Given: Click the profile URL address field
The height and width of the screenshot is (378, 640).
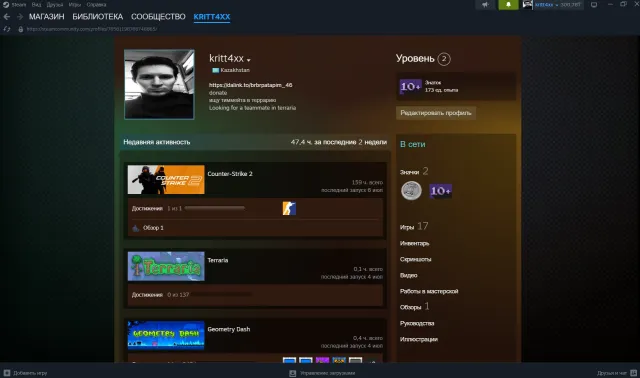Looking at the screenshot, I should pos(92,29).
